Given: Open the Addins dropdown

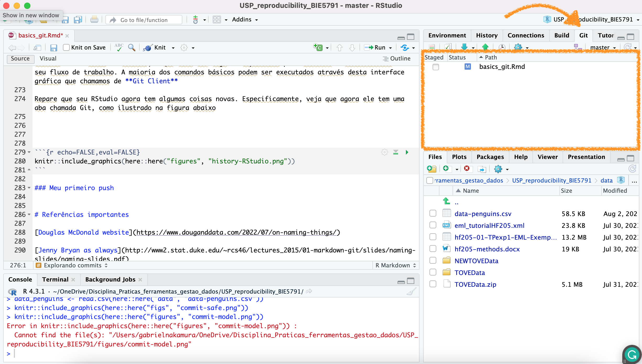Looking at the screenshot, I should 245,20.
